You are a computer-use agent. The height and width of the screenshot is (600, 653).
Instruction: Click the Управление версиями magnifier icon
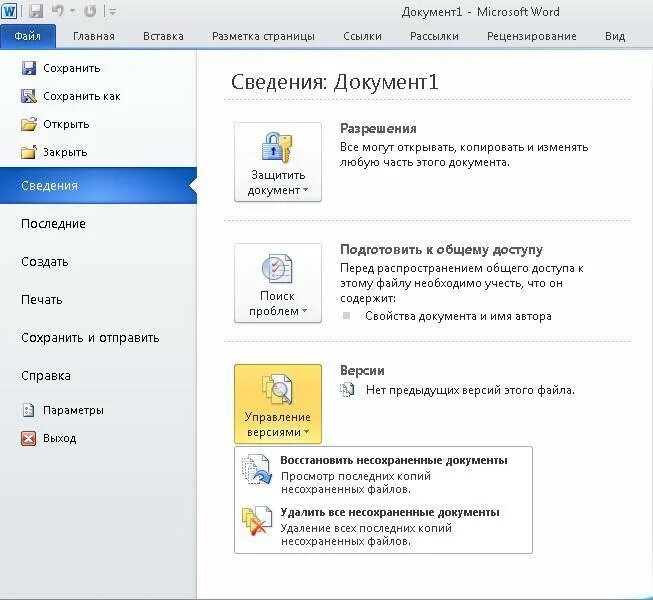277,389
